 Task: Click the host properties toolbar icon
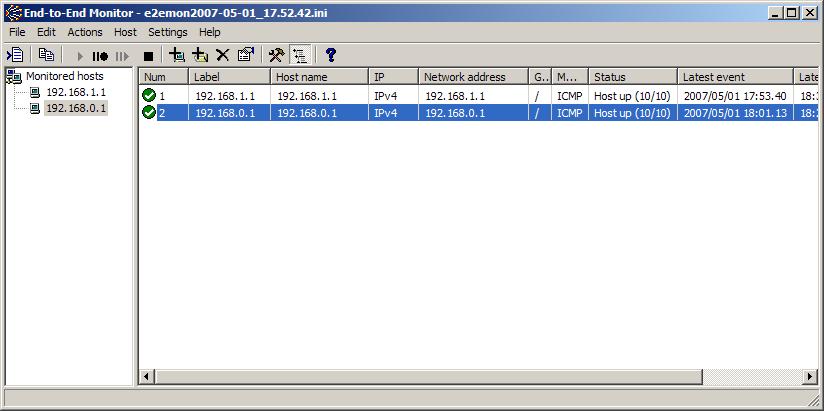245,55
